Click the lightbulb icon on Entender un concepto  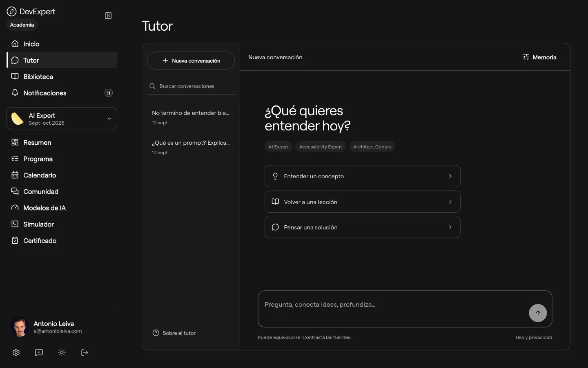(275, 176)
